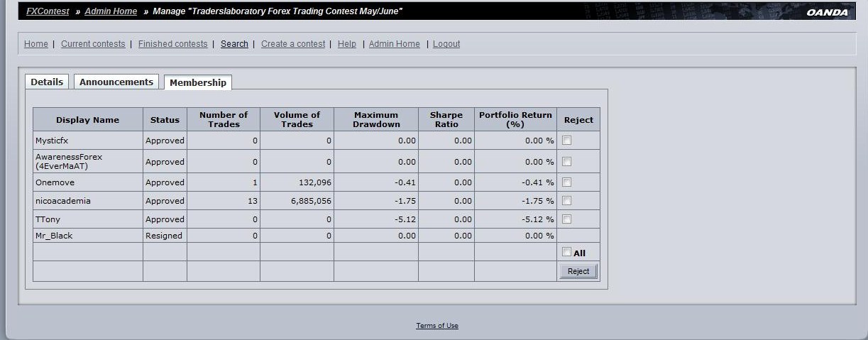This screenshot has width=868, height=340.
Task: Go to the Home link
Action: (36, 44)
